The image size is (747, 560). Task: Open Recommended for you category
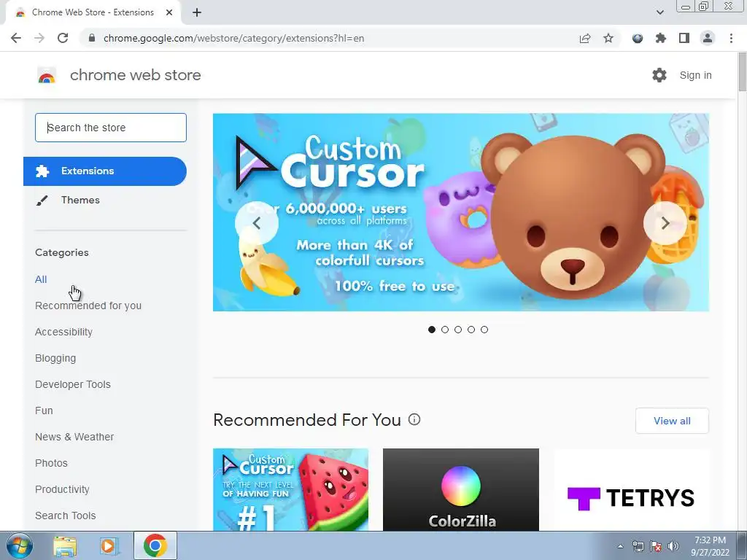88,306
